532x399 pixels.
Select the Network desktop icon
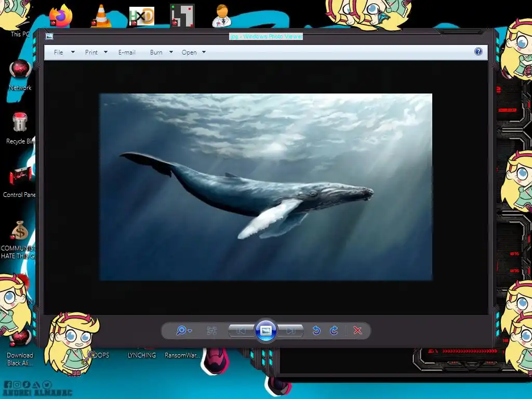pos(20,75)
